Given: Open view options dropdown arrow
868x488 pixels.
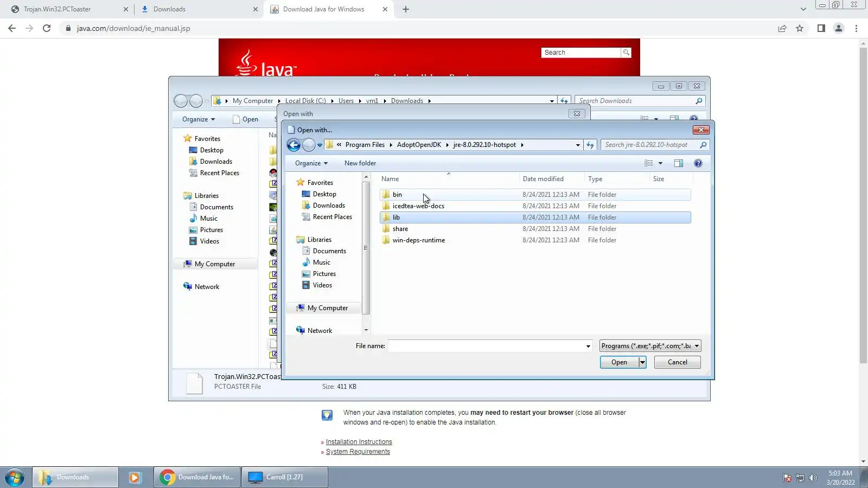Looking at the screenshot, I should pos(660,163).
